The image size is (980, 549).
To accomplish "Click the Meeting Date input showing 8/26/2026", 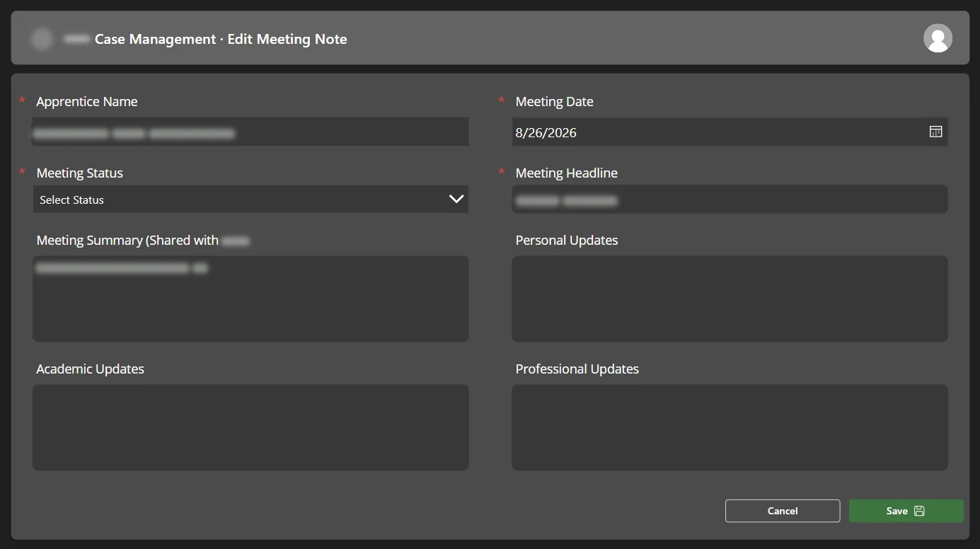I will [x=730, y=132].
